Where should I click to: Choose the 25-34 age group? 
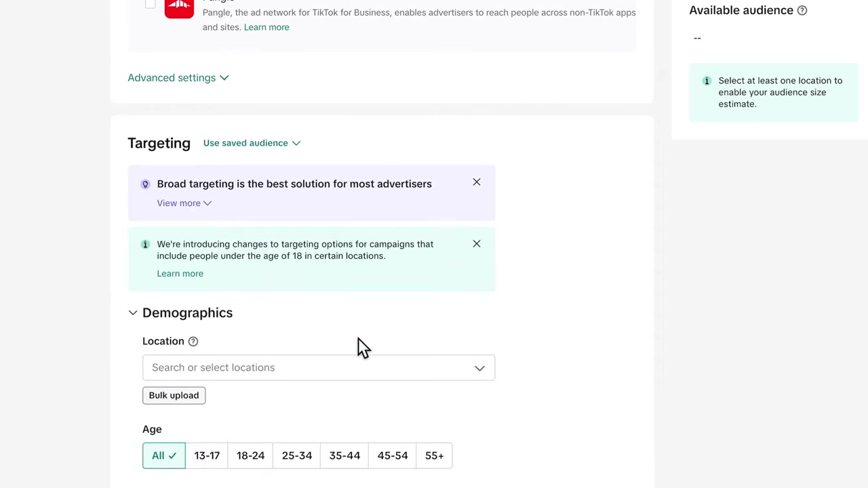[x=297, y=455]
